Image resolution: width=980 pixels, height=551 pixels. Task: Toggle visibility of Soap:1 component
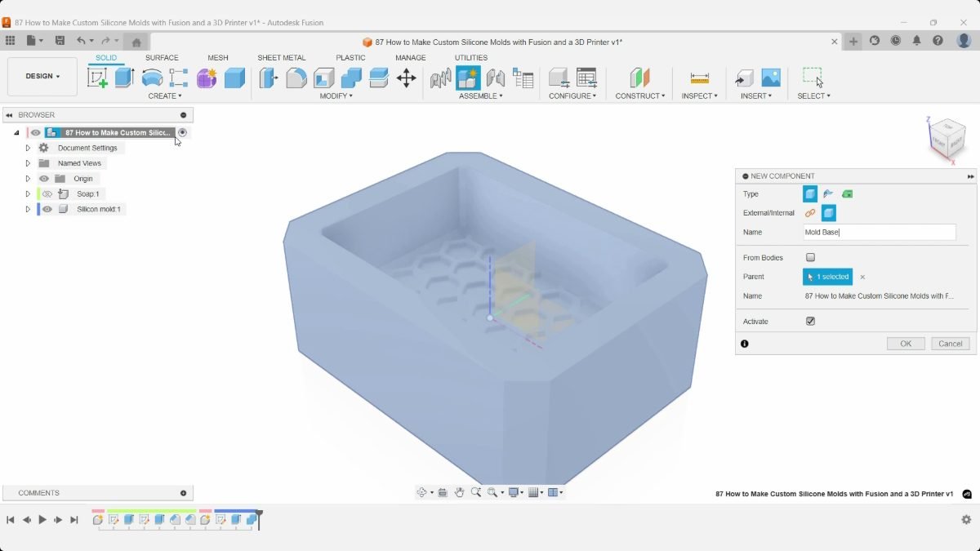click(47, 194)
